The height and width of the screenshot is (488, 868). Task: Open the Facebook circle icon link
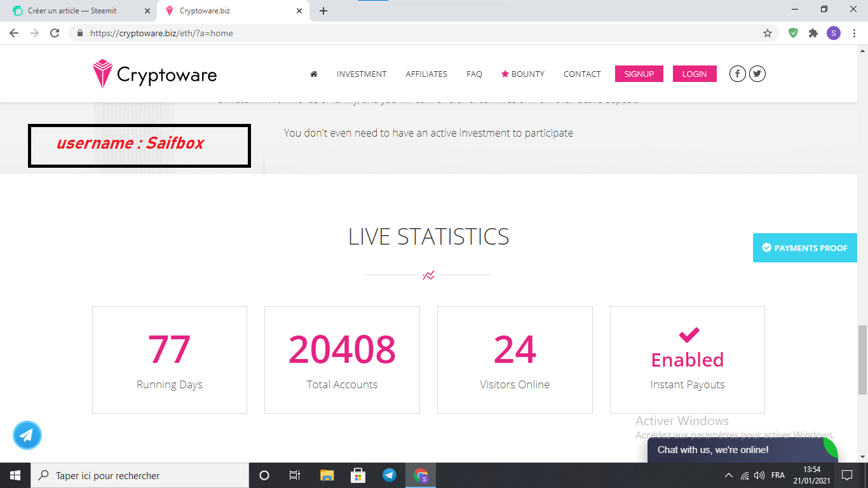(737, 74)
